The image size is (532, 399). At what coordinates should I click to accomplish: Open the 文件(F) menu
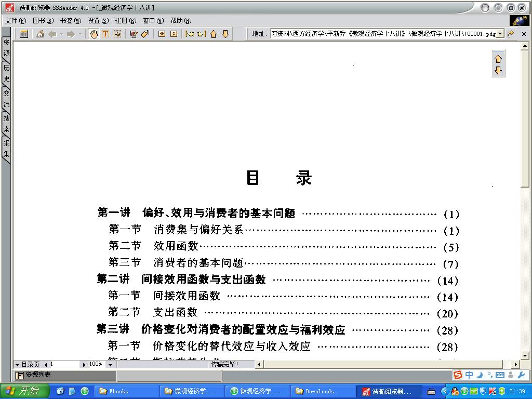pyautogui.click(x=16, y=21)
